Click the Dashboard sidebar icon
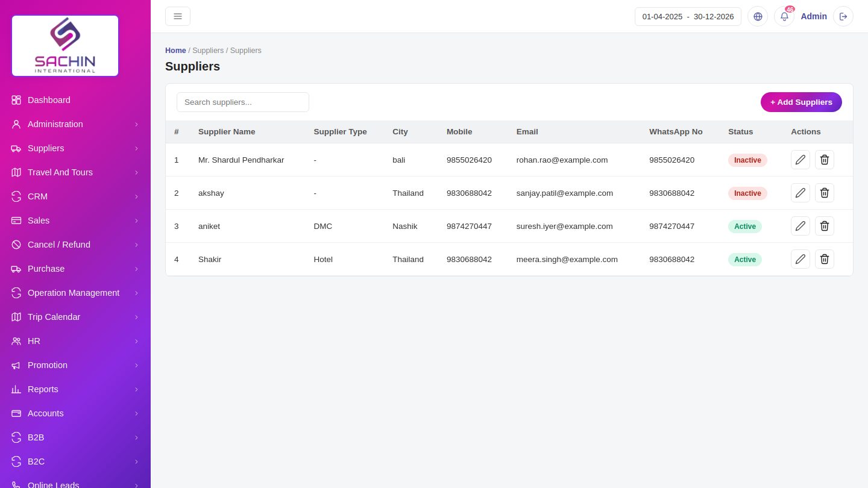This screenshot has height=488, width=868. pyautogui.click(x=16, y=100)
